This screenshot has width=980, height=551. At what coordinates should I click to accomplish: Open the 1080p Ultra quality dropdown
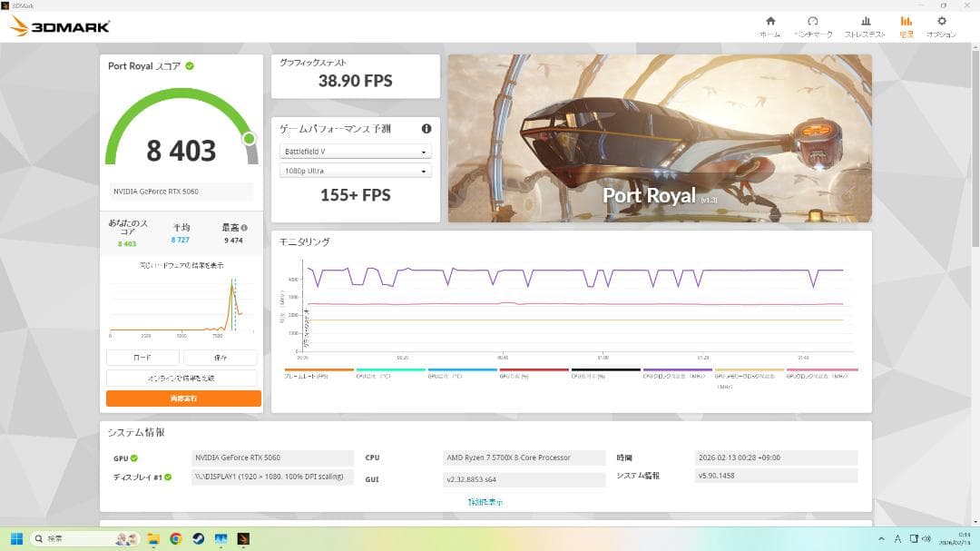point(355,171)
